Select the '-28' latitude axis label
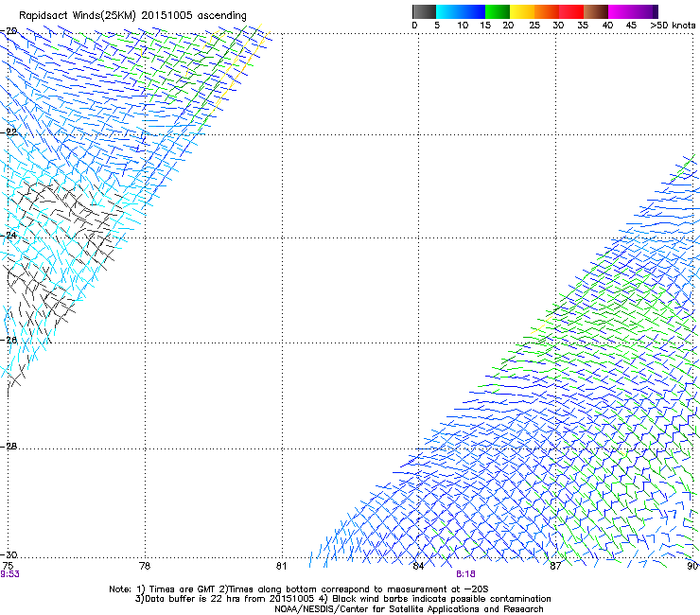This screenshot has height=615, width=700. click(x=9, y=447)
